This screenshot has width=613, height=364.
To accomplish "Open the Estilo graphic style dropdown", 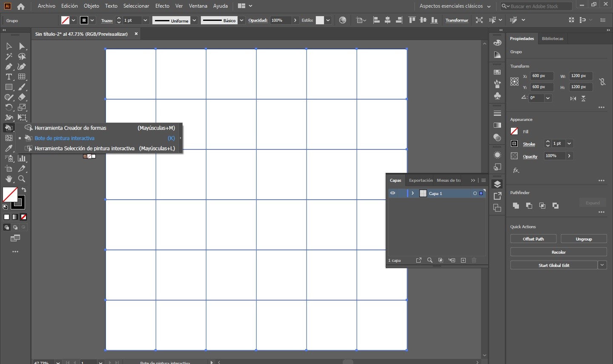I will (328, 20).
